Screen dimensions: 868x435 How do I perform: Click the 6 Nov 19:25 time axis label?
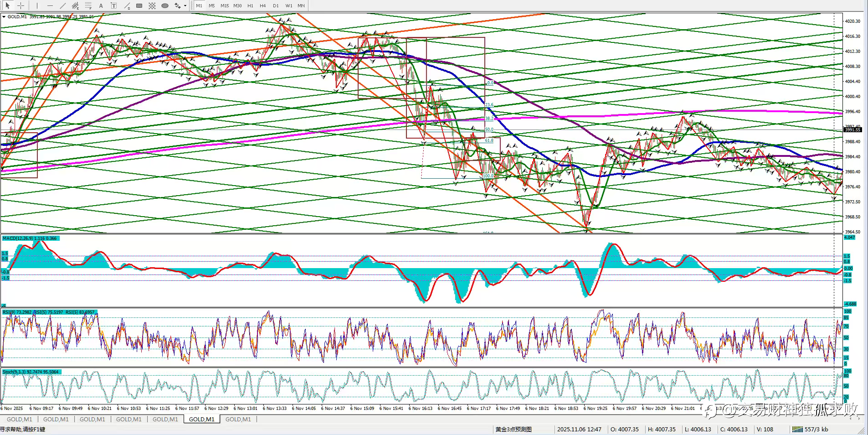coord(596,409)
